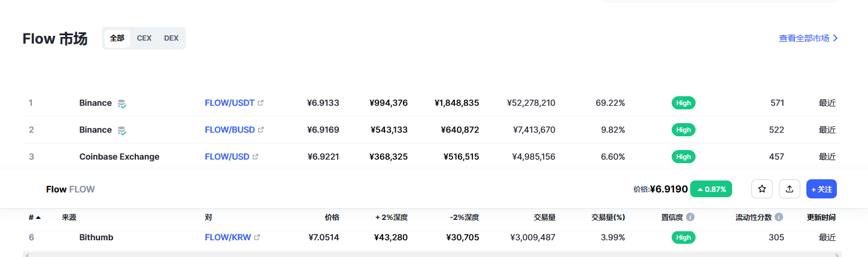
Task: Open external link icon beside FLOW/KRW
Action: 257,237
